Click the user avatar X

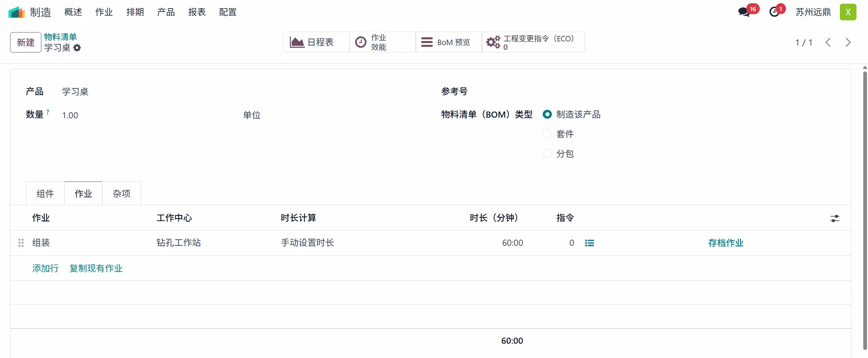tap(848, 12)
